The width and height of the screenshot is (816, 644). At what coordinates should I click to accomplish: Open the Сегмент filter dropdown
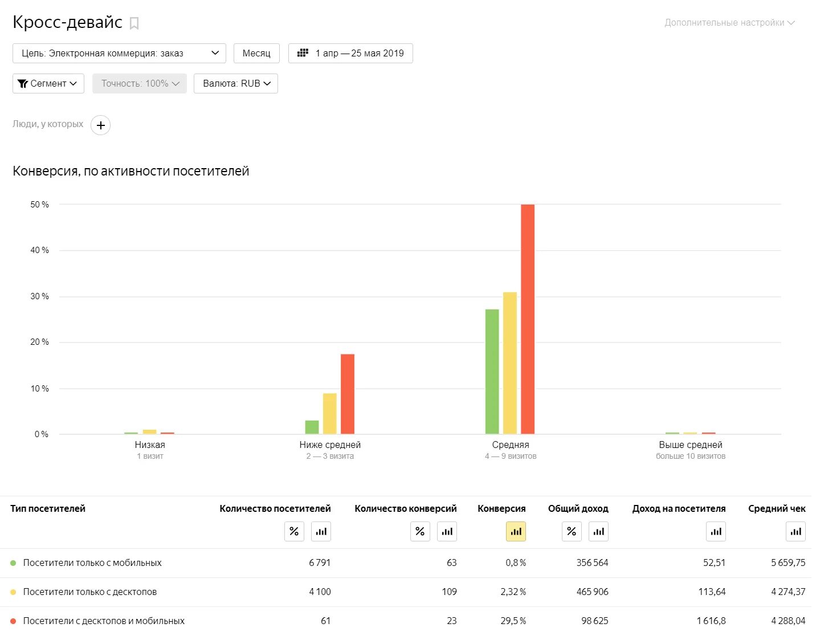tap(48, 83)
